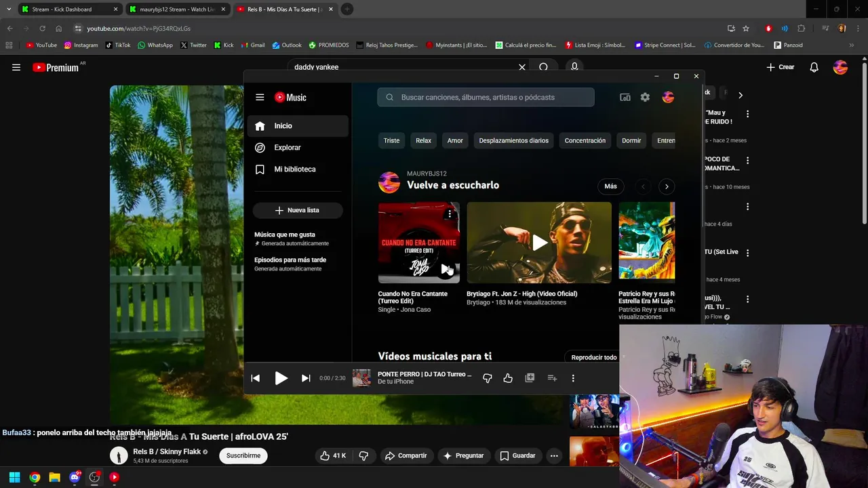Click the Preguntar button under the video
868x488 pixels.
click(463, 455)
